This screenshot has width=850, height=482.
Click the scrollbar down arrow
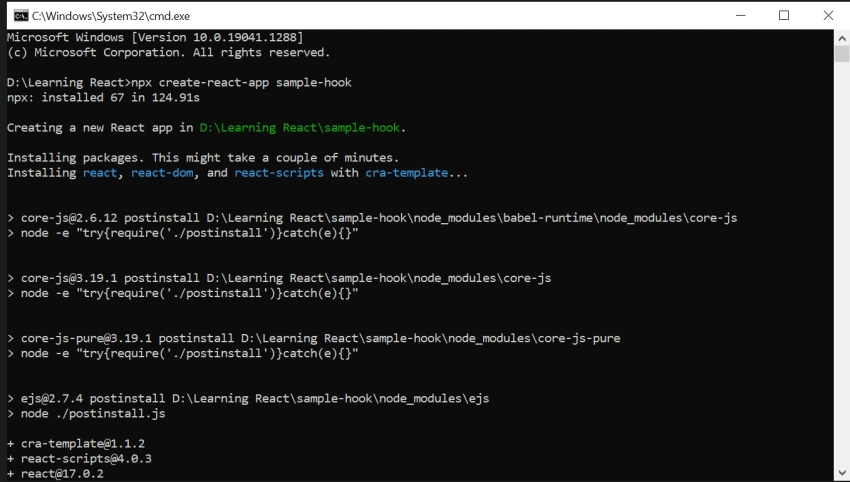click(x=842, y=472)
